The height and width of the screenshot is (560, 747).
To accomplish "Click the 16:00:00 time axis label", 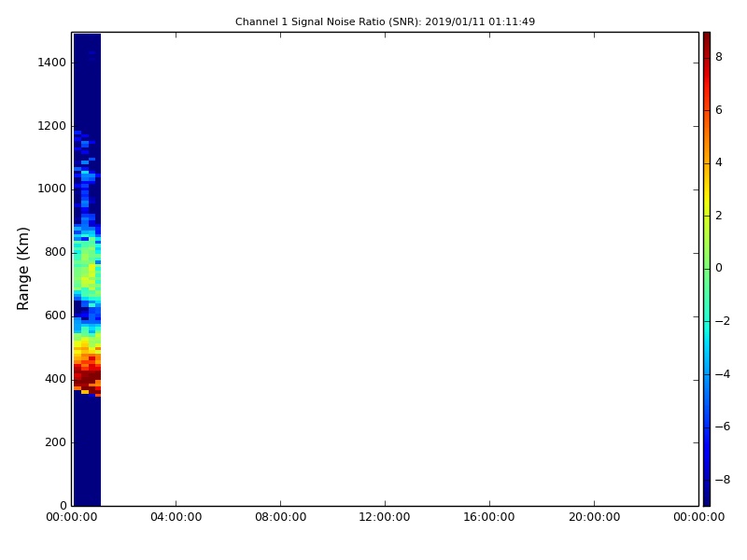I will [x=489, y=517].
